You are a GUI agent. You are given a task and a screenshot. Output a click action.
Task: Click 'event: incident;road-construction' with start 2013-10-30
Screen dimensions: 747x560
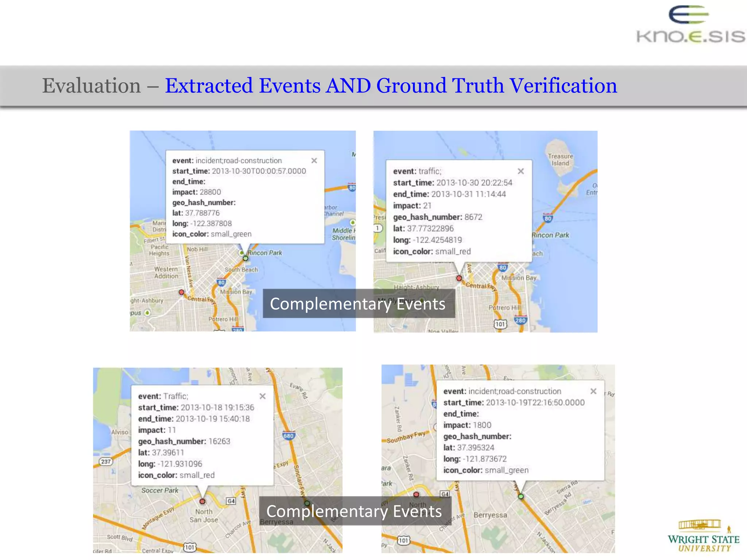click(x=227, y=160)
